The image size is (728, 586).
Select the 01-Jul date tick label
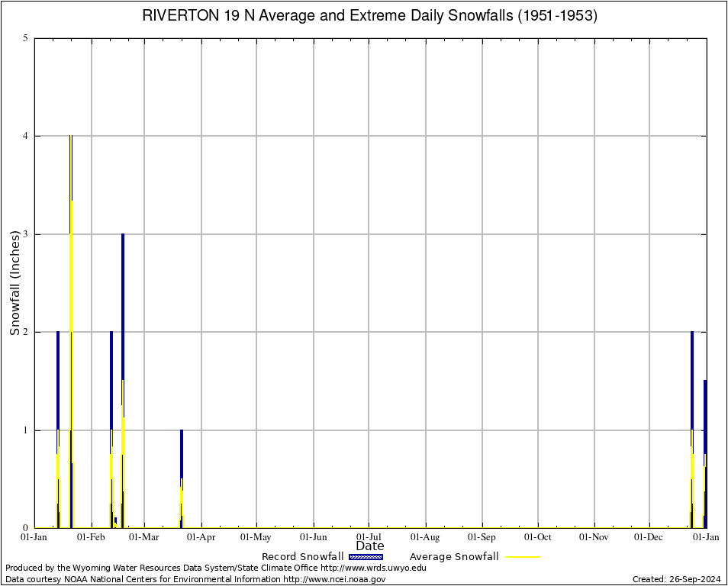[x=369, y=537]
